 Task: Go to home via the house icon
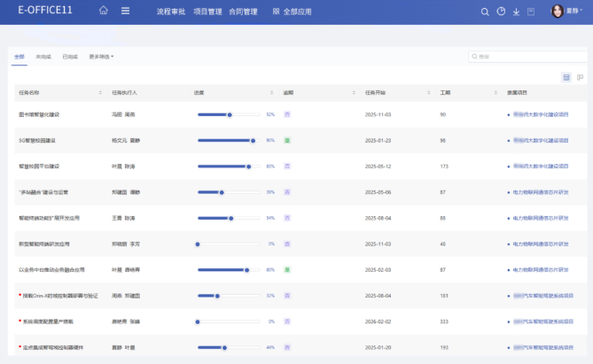point(104,12)
